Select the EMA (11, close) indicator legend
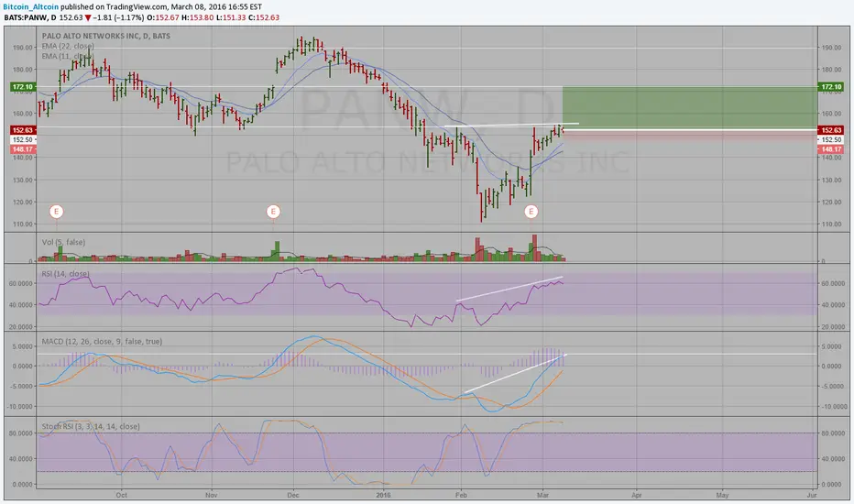The height and width of the screenshot is (504, 854). coord(68,56)
